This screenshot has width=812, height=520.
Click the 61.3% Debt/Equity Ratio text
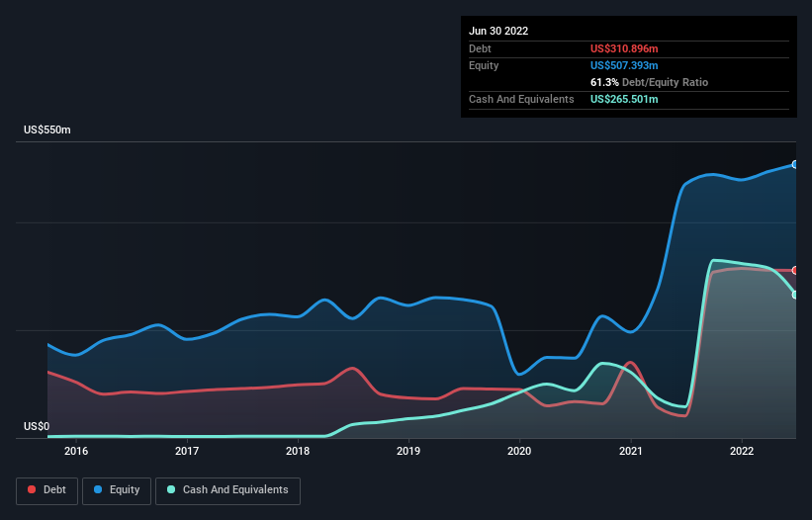pos(649,82)
